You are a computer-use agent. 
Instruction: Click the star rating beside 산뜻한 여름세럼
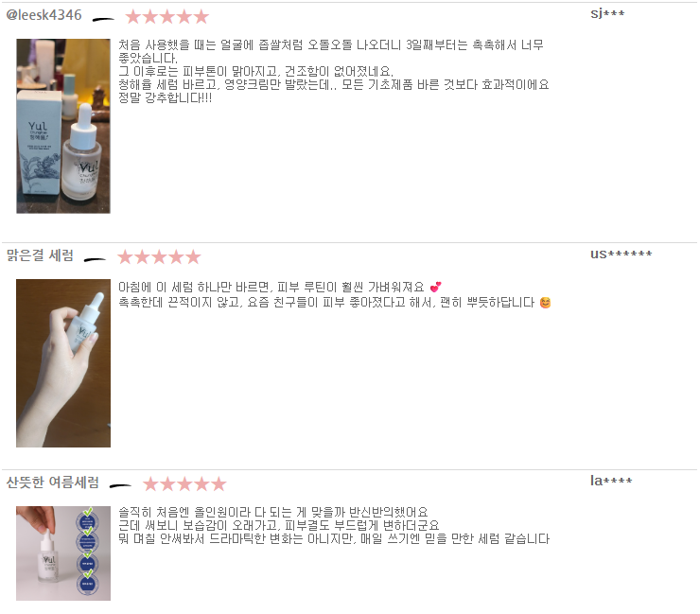pyautogui.click(x=184, y=484)
